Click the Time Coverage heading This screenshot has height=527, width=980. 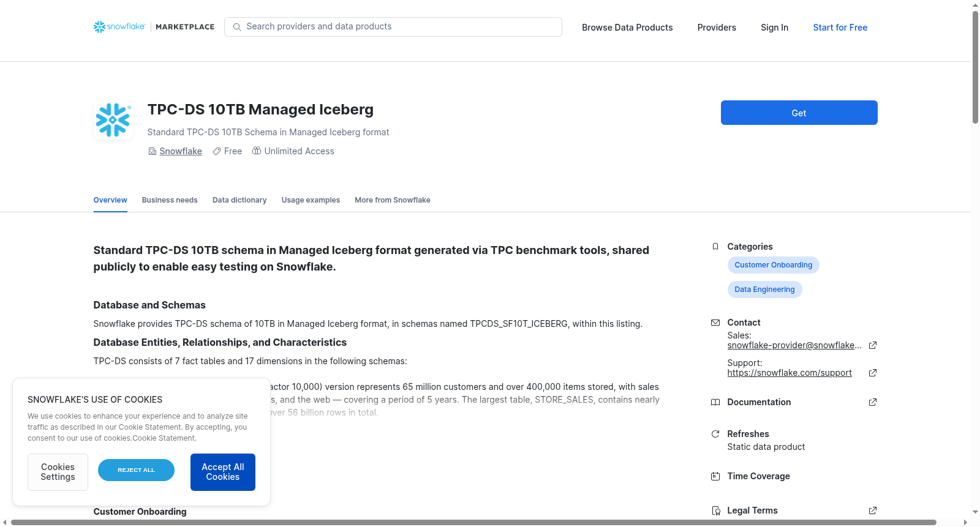[758, 476]
